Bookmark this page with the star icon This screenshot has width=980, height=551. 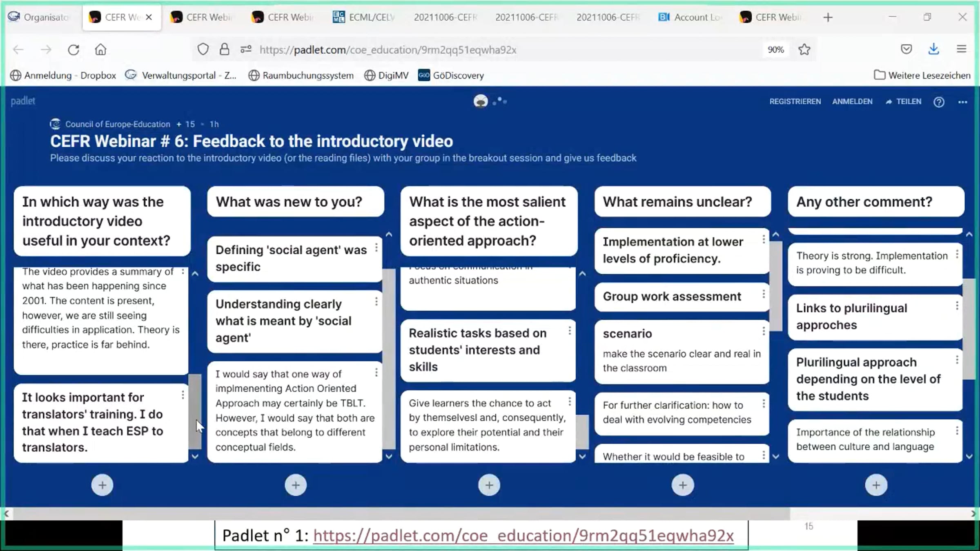804,50
